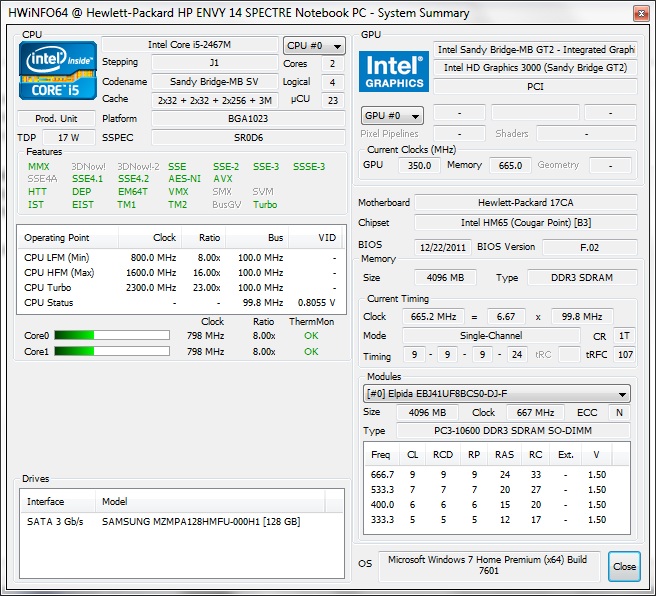Screen dimensions: 656x596
Task: Select the CPU Status row
Action: click(181, 303)
